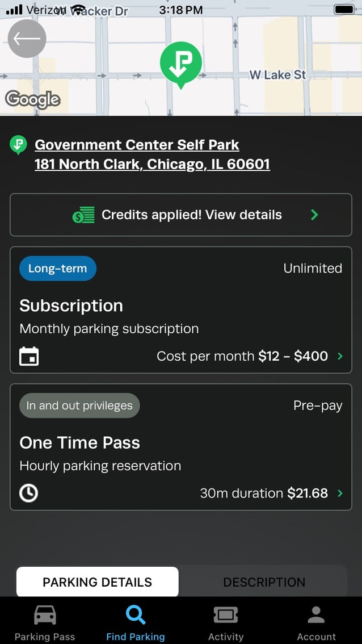The height and width of the screenshot is (644, 362).
Task: Click the calendar icon on the Subscription card
Action: tap(28, 356)
